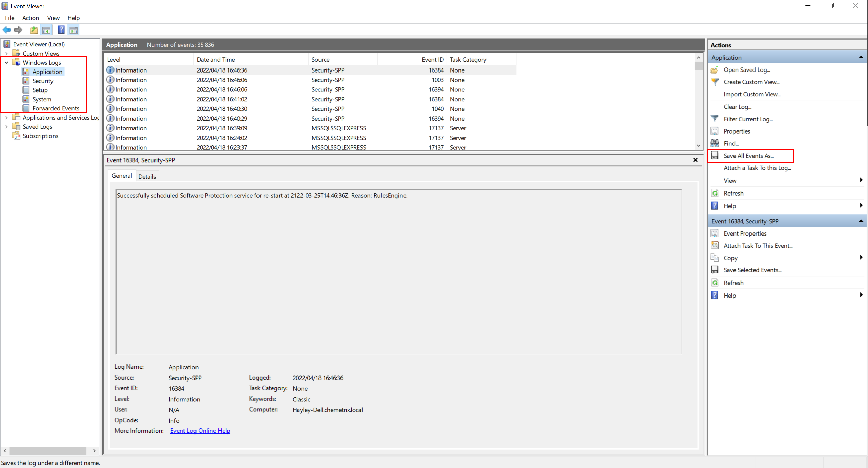This screenshot has height=468, width=868.
Task: Open Event Log Online Help link
Action: coord(200,431)
